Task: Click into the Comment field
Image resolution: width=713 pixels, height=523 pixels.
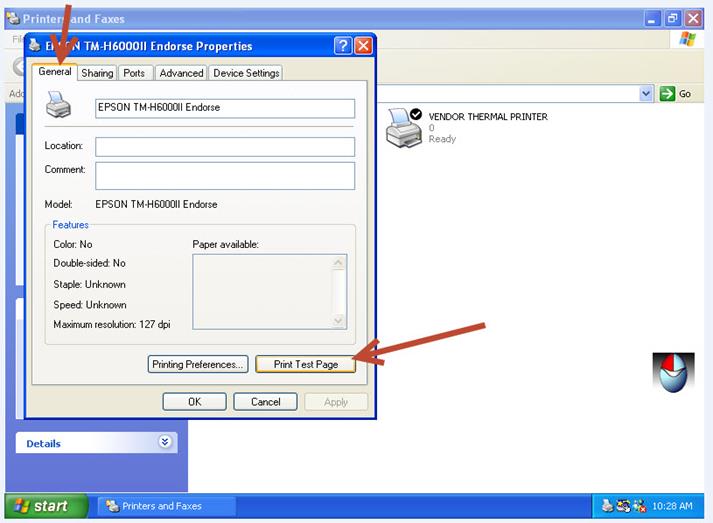Action: (x=225, y=176)
